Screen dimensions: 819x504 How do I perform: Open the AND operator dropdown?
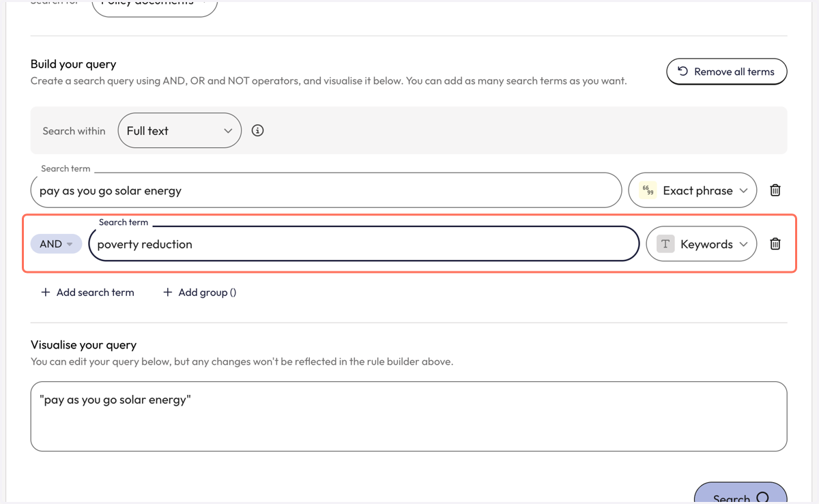57,243
